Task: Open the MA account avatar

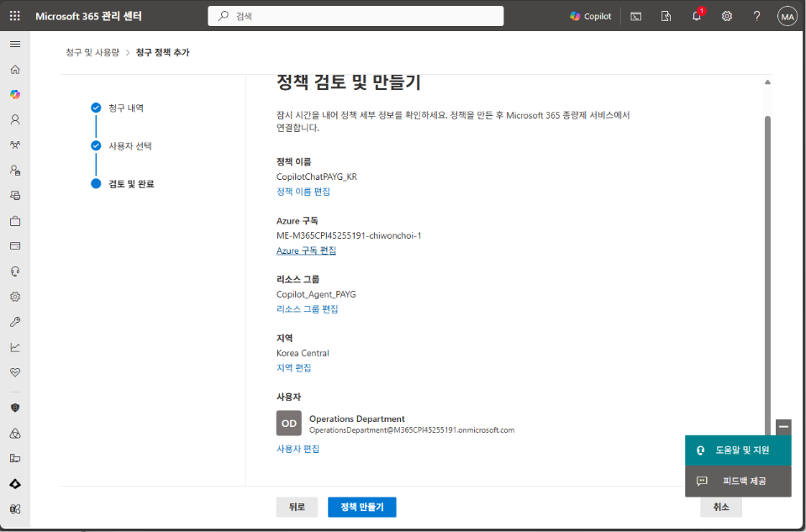Action: [787, 17]
